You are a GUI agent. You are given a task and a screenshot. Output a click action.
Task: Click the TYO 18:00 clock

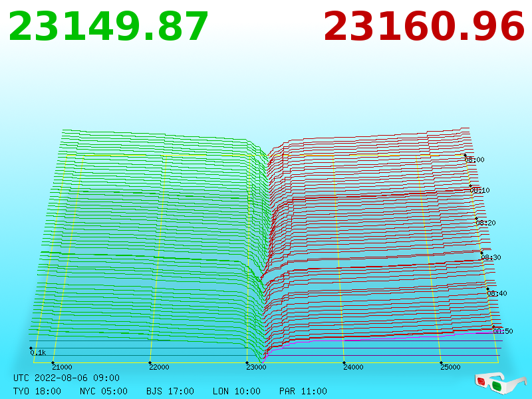(x=37, y=391)
